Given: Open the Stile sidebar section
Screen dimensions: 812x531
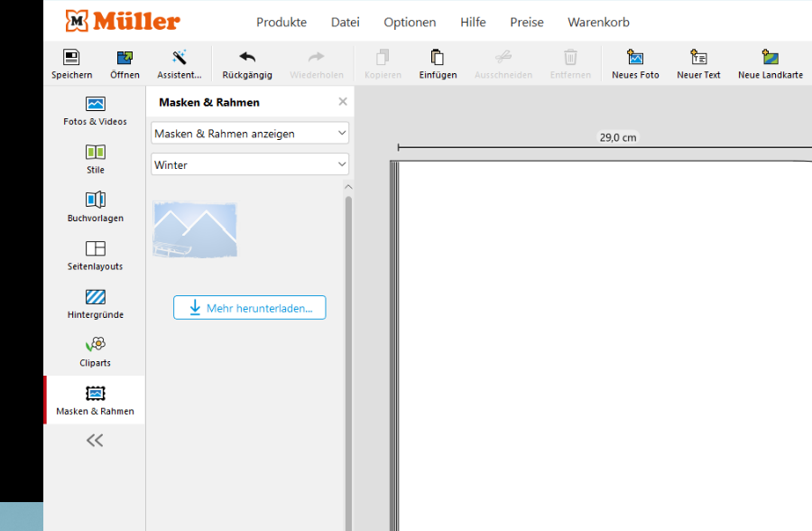Looking at the screenshot, I should pyautogui.click(x=96, y=159).
